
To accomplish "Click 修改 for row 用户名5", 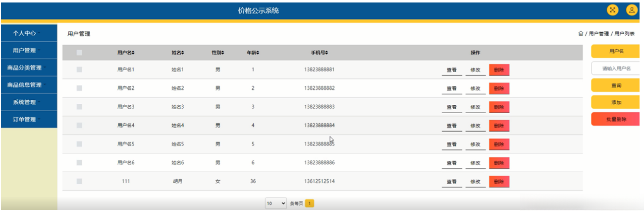I will pos(475,144).
